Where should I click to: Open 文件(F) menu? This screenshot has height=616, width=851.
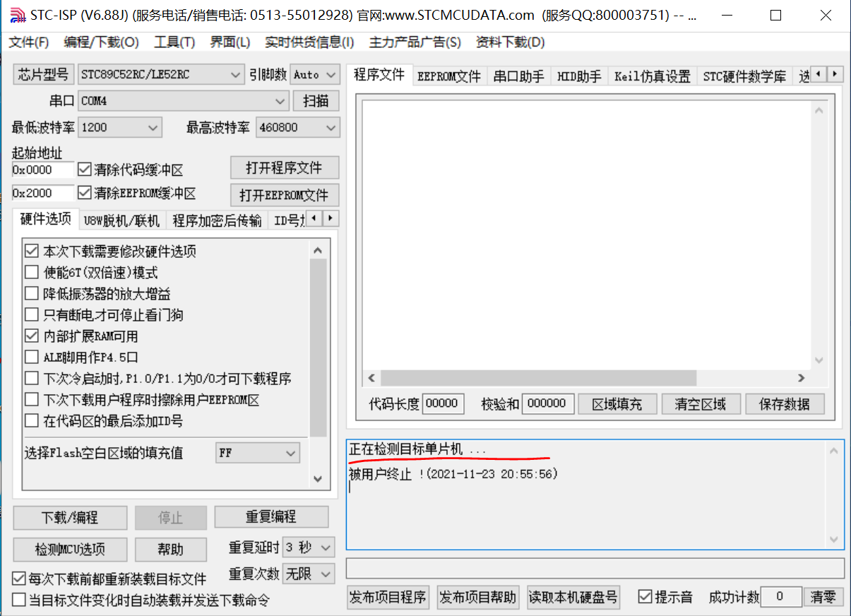tap(29, 42)
